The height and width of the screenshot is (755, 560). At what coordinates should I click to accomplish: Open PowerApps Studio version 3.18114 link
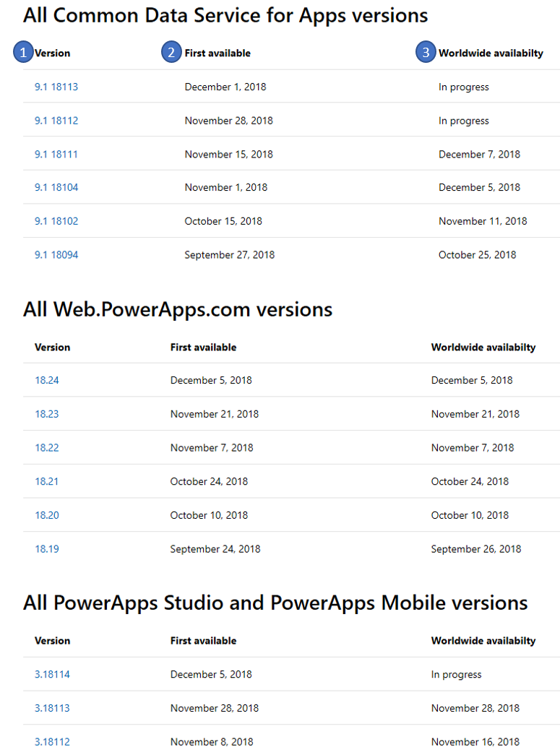point(52,674)
